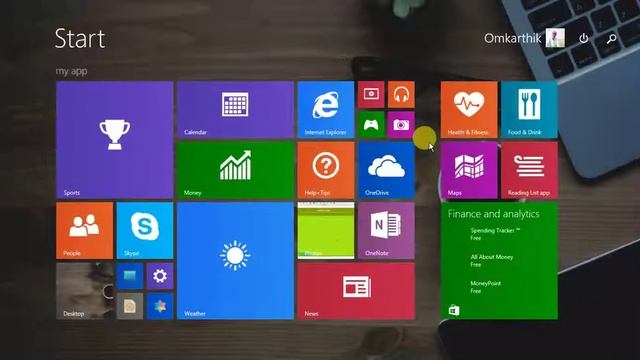Open the OneDrive tile
640x360 pixels.
[x=386, y=170]
